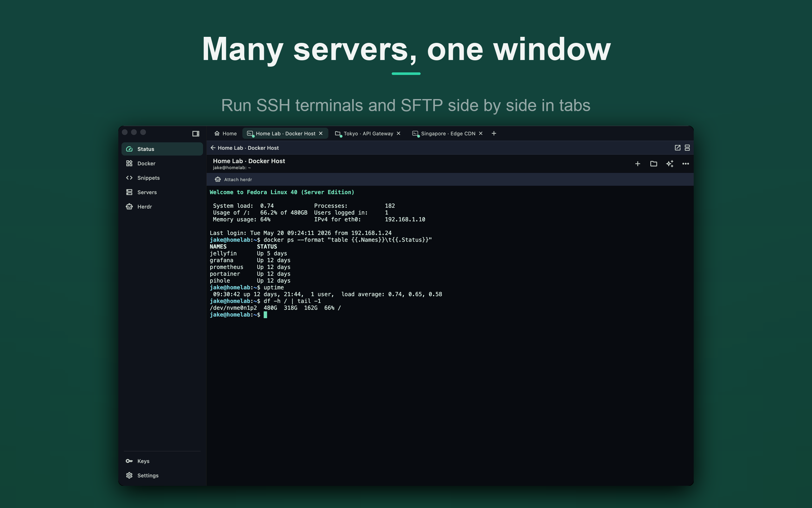Click the robot icon beside Attach herdr
Image resolution: width=812 pixels, height=508 pixels.
(x=218, y=179)
